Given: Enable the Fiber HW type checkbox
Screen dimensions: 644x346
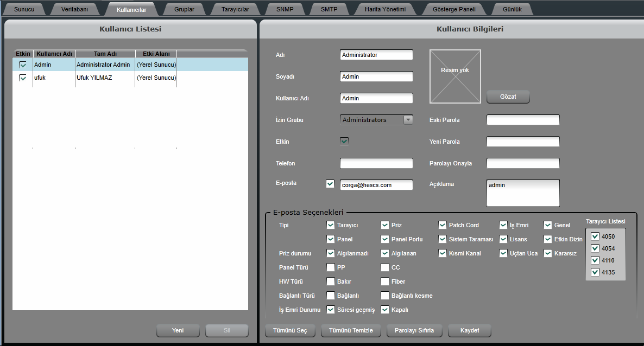Looking at the screenshot, I should pos(385,281).
